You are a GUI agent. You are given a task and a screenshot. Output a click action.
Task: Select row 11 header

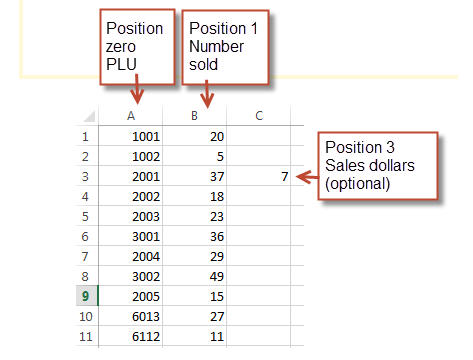tap(87, 336)
